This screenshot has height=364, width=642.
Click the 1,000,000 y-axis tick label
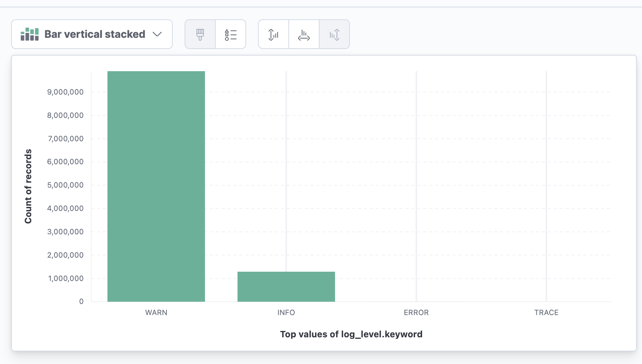(x=66, y=278)
